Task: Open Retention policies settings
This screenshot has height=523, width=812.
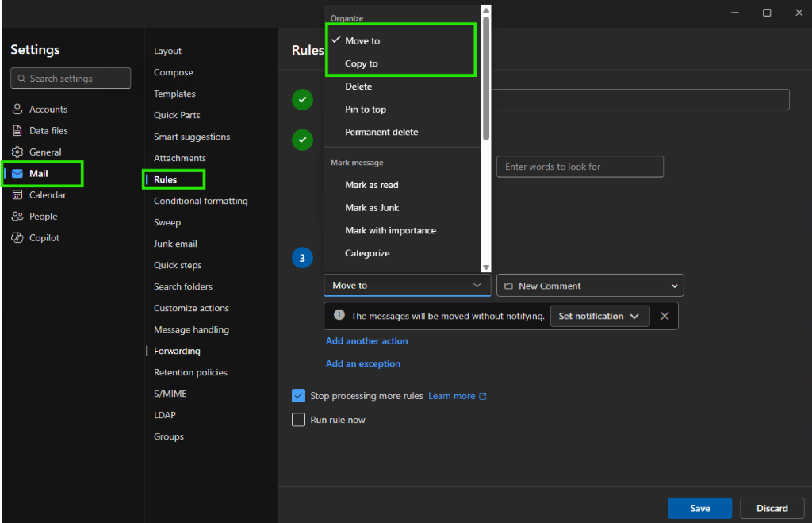Action: click(x=190, y=372)
